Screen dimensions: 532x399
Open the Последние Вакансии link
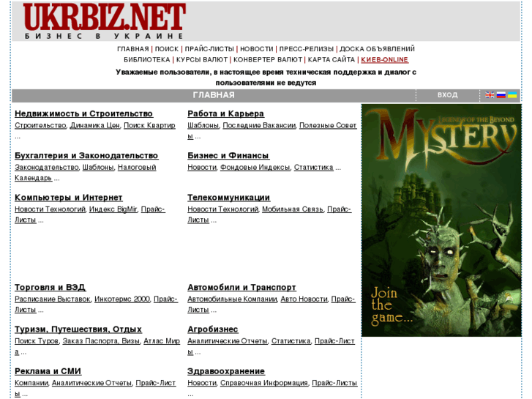coord(259,126)
